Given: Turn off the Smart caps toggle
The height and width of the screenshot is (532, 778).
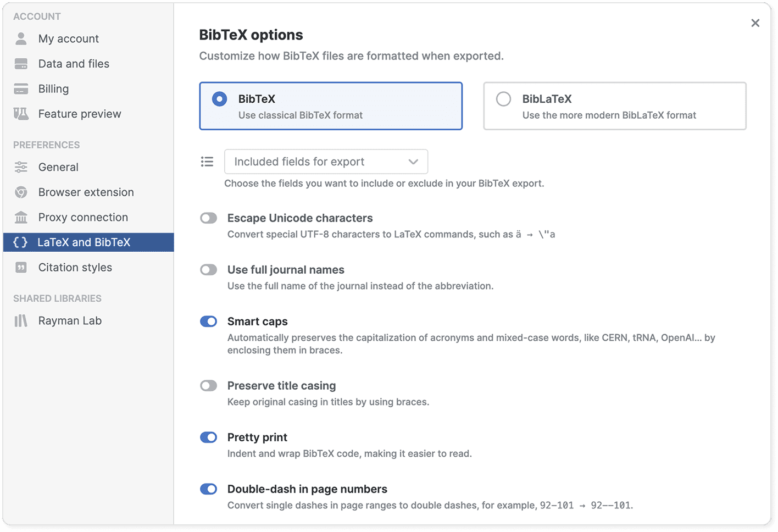Looking at the screenshot, I should click(208, 322).
